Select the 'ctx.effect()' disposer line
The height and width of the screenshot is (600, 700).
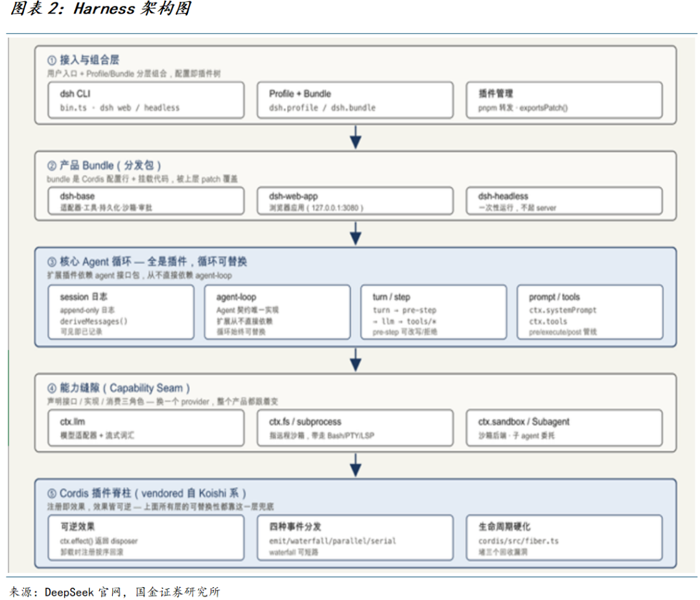pyautogui.click(x=99, y=540)
